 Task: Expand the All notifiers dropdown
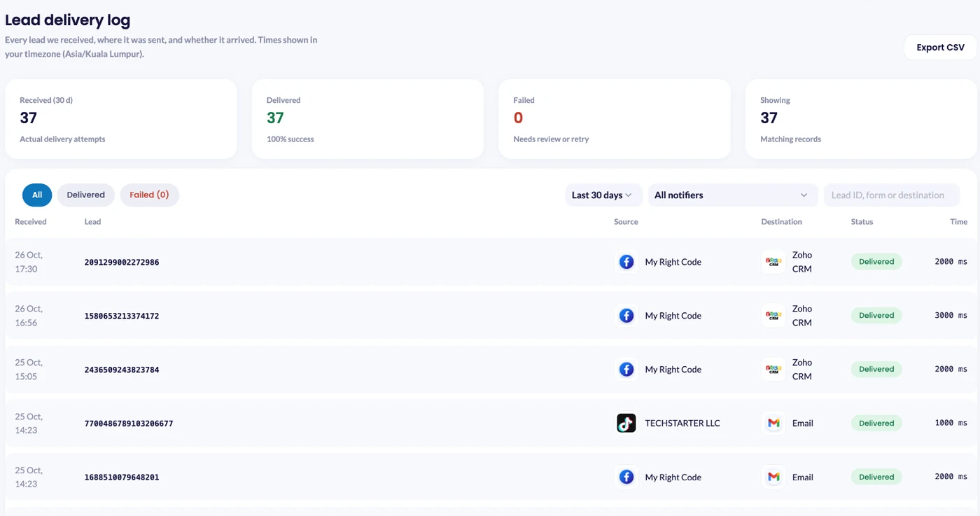733,195
